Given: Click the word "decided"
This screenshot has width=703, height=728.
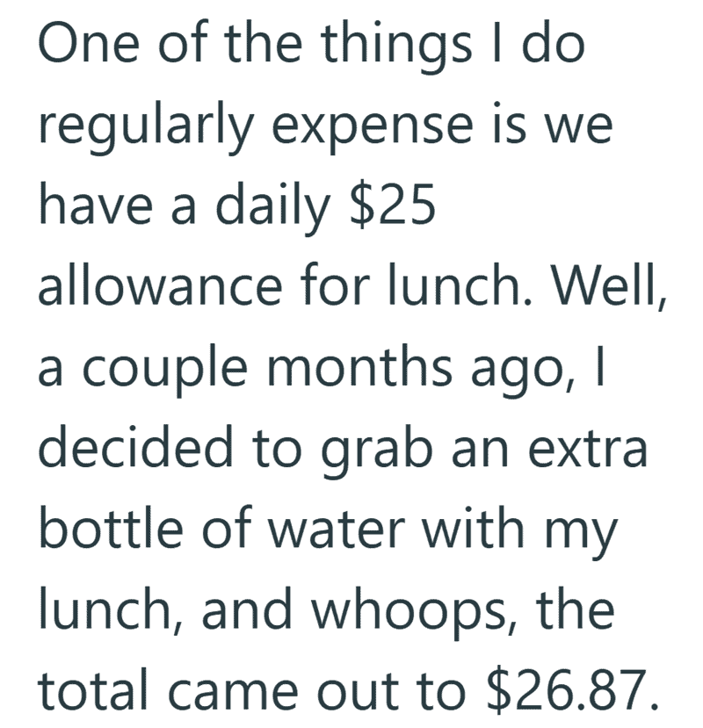Looking at the screenshot, I should pos(135,446).
